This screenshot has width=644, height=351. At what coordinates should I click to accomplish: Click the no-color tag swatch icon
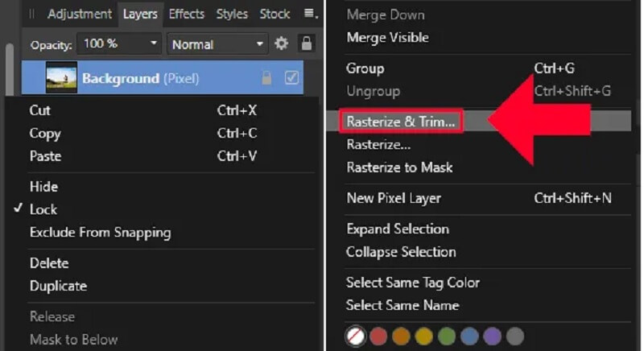[x=355, y=336]
